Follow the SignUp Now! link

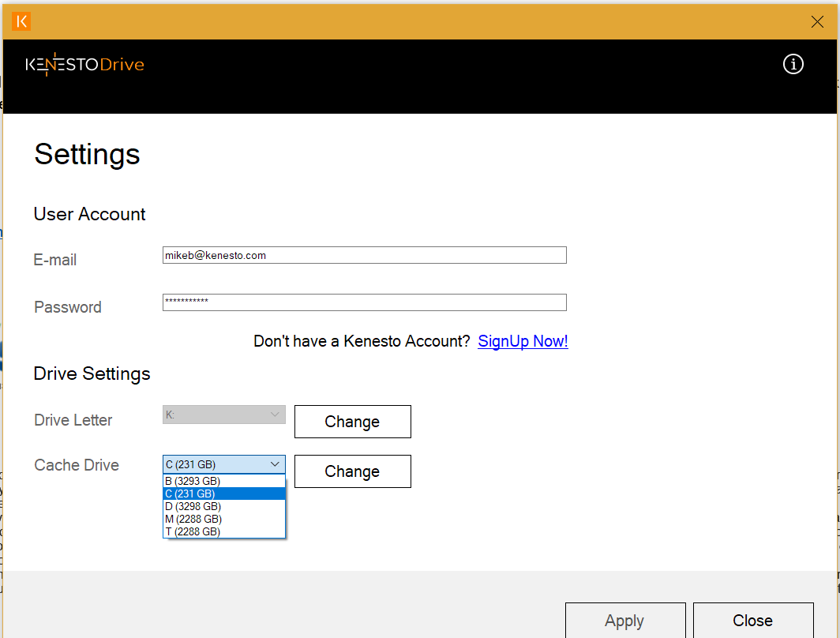(x=523, y=341)
